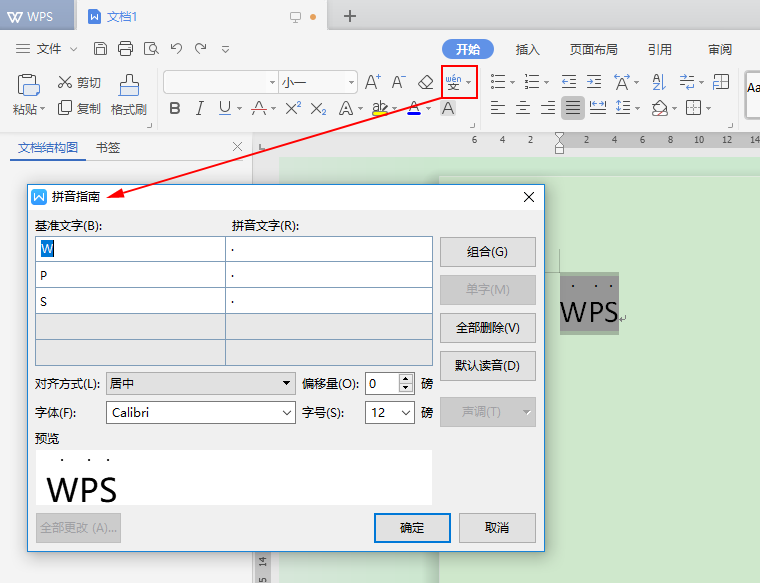The width and height of the screenshot is (760, 583).
Task: Cancel with 取消 button
Action: coord(497,528)
